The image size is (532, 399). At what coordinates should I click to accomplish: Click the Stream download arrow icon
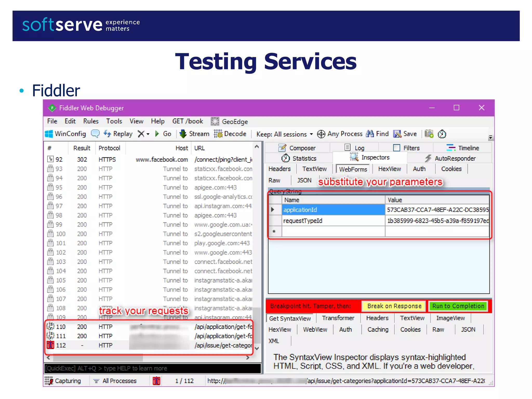pyautogui.click(x=183, y=134)
